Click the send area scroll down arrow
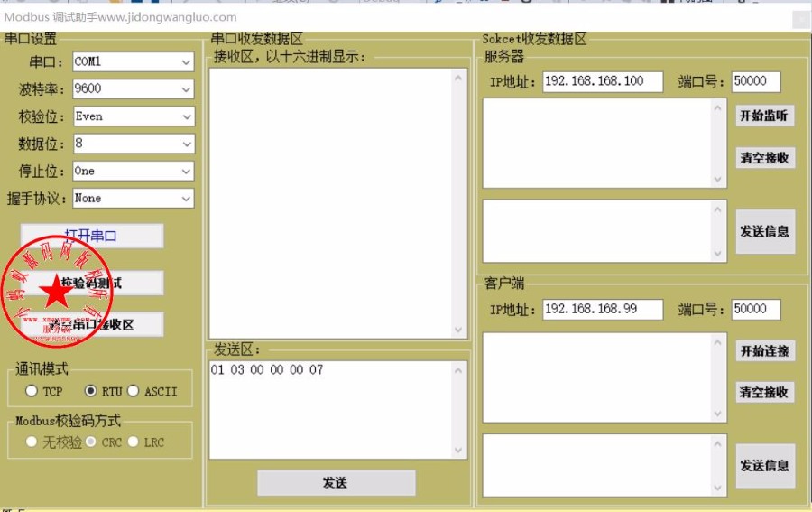The height and width of the screenshot is (512, 812). click(x=457, y=450)
